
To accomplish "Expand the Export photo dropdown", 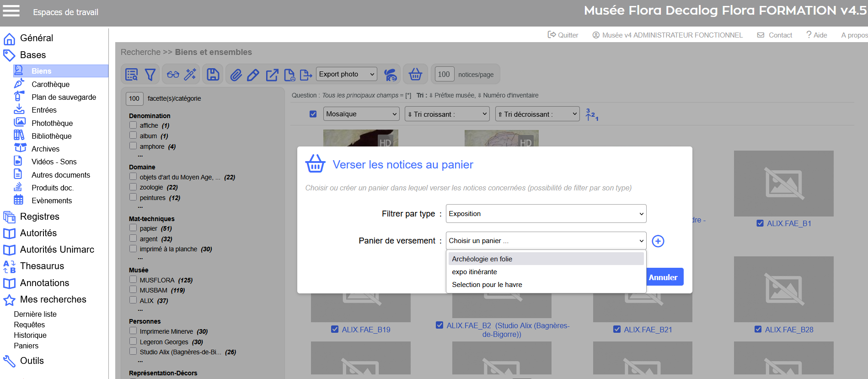I will point(346,74).
